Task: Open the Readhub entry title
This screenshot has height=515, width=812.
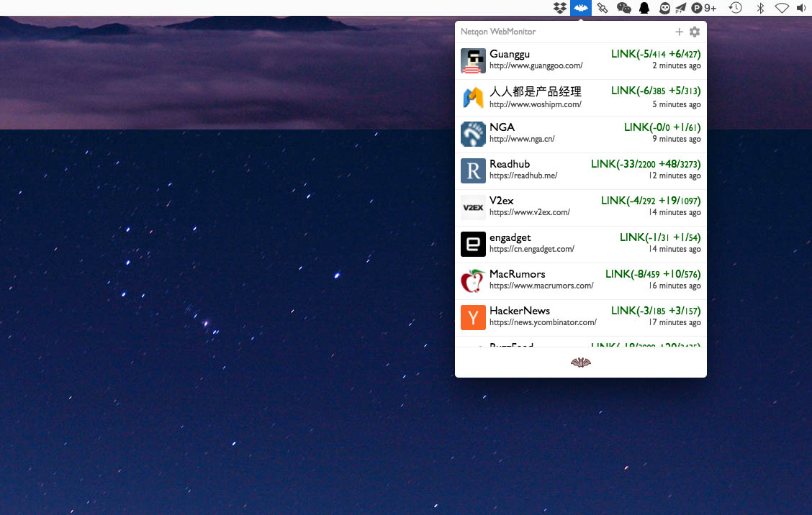Action: point(510,164)
